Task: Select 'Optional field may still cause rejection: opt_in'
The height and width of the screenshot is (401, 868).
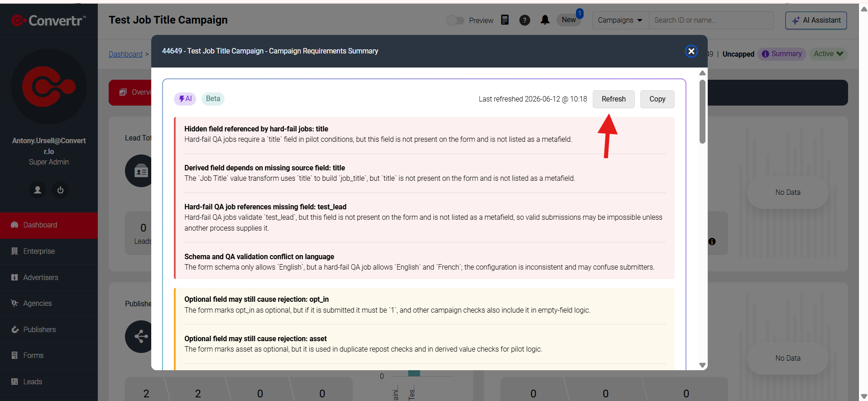Action: coord(256,300)
